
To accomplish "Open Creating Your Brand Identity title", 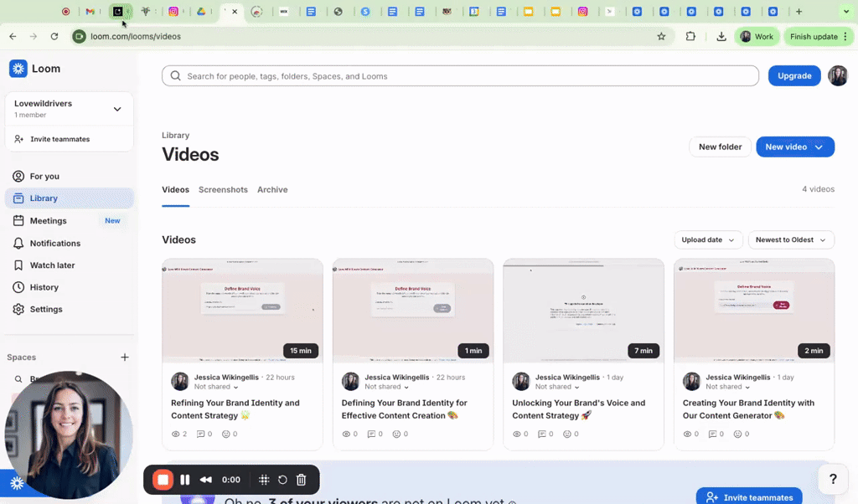I will pos(748,409).
